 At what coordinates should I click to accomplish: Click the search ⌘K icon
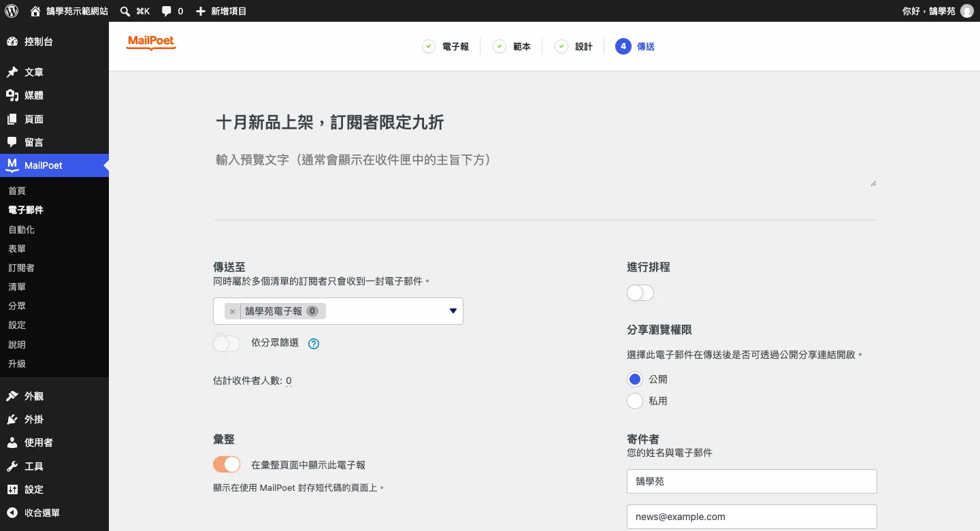click(x=125, y=11)
